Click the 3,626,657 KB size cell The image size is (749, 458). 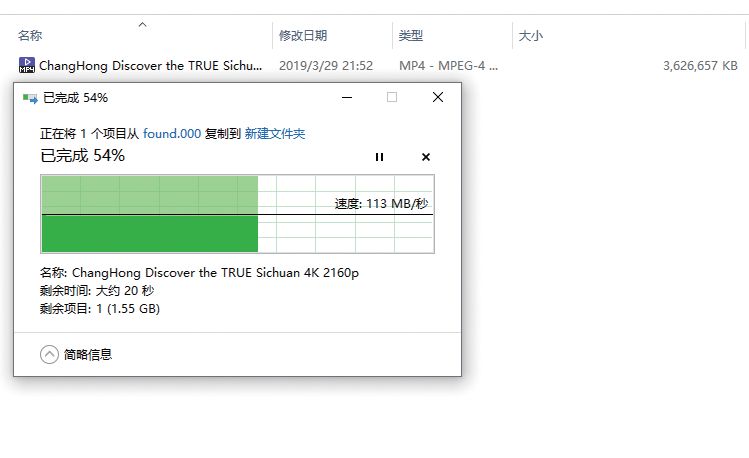pos(700,65)
